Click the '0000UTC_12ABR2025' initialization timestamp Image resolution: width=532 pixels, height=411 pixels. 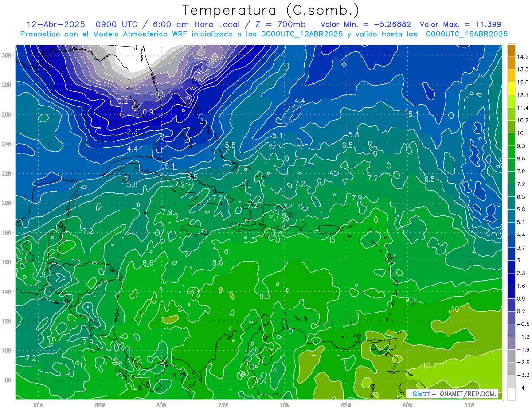click(x=303, y=34)
